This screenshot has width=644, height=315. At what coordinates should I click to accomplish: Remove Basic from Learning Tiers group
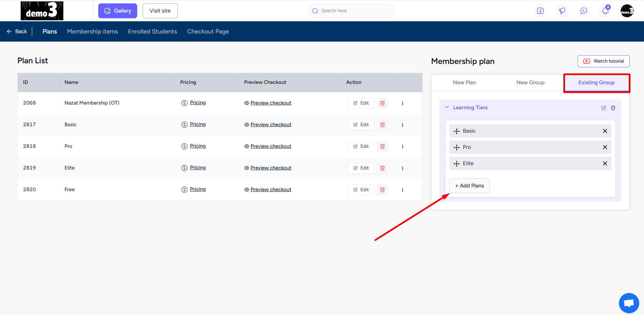click(x=605, y=131)
